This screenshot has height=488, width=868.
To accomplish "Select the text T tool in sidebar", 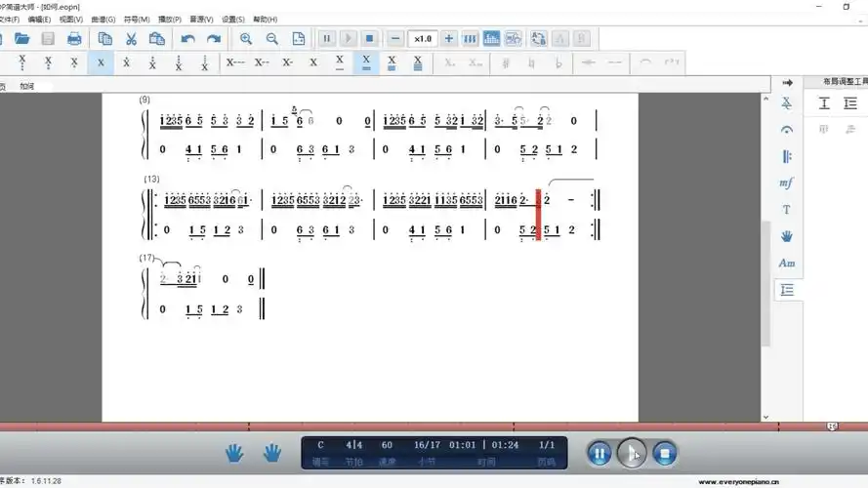I will click(x=786, y=210).
